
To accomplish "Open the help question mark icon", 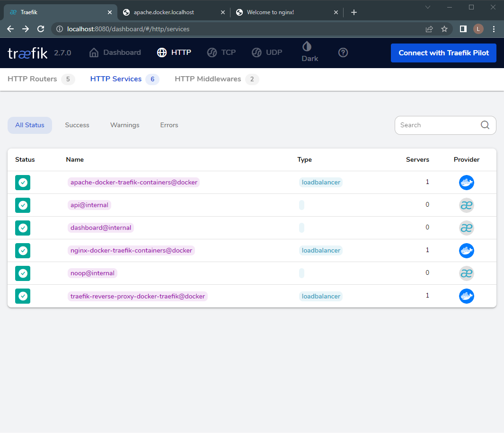I will click(343, 53).
